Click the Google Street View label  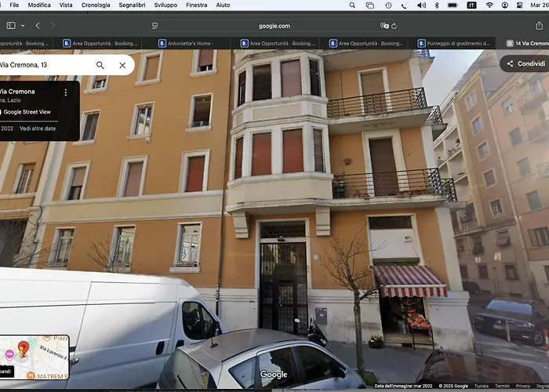(x=27, y=112)
